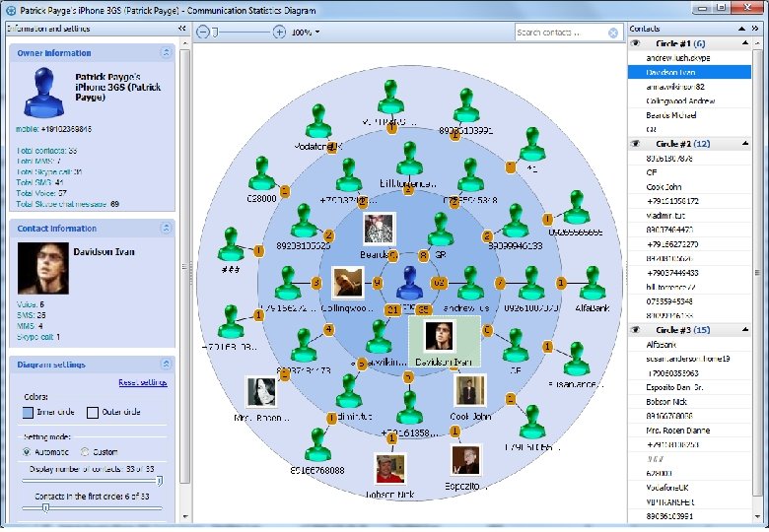Click the Reset settings link
This screenshot has width=769, height=532.
(x=143, y=382)
